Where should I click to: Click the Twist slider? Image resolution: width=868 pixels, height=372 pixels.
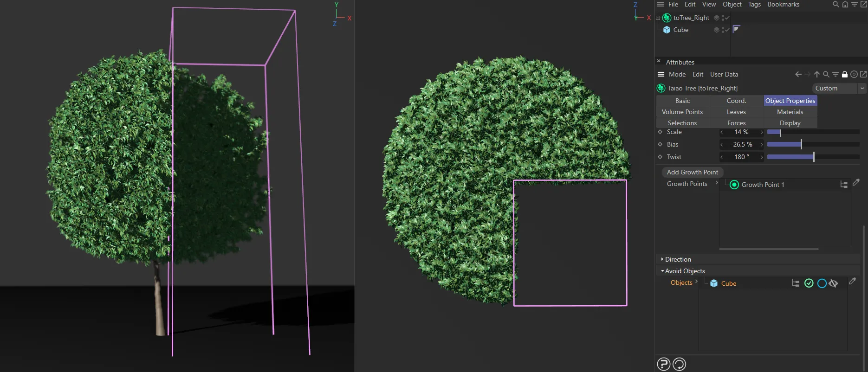(x=813, y=157)
